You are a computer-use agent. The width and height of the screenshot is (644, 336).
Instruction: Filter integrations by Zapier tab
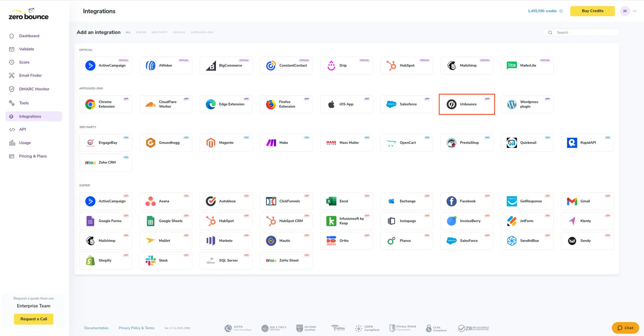pos(141,33)
